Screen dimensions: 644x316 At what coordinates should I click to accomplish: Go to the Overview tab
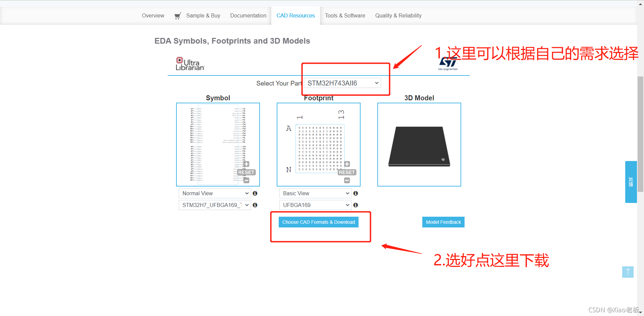pos(153,16)
